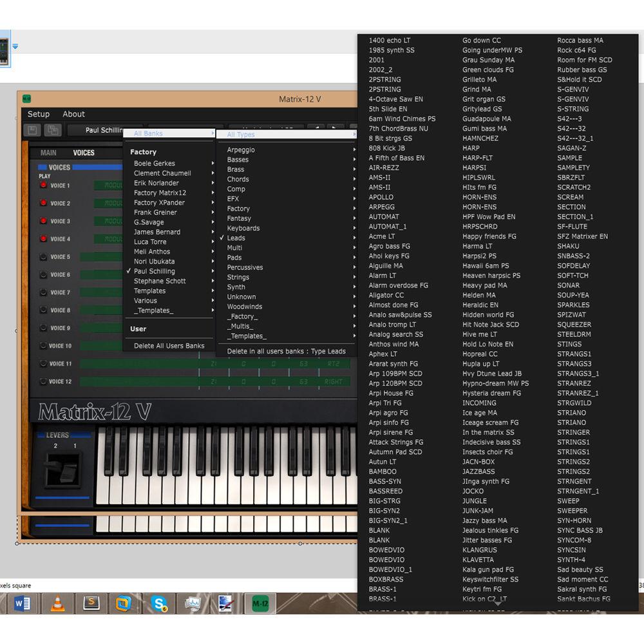Click the save preset disk icon

click(31, 129)
